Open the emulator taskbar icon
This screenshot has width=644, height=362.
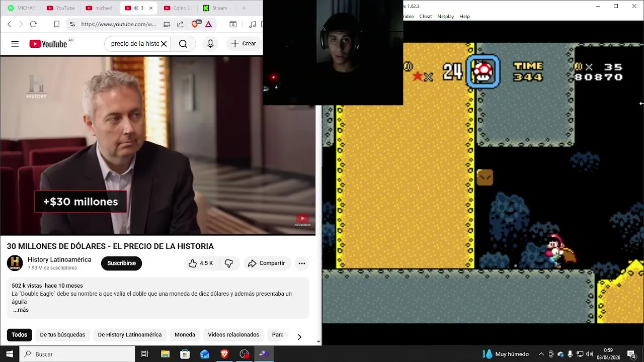264,354
